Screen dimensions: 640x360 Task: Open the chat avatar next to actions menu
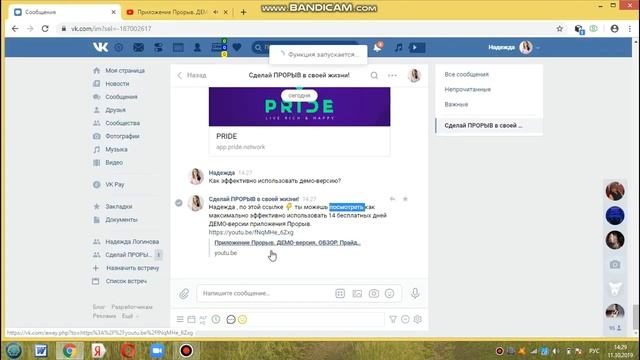point(414,75)
